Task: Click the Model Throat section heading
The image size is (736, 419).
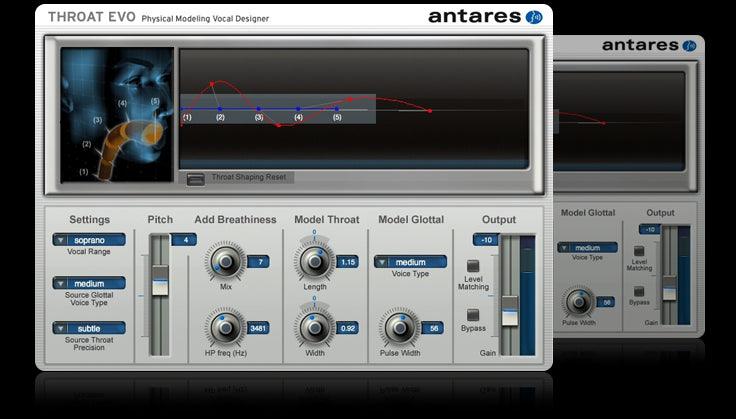Action: [x=327, y=219]
